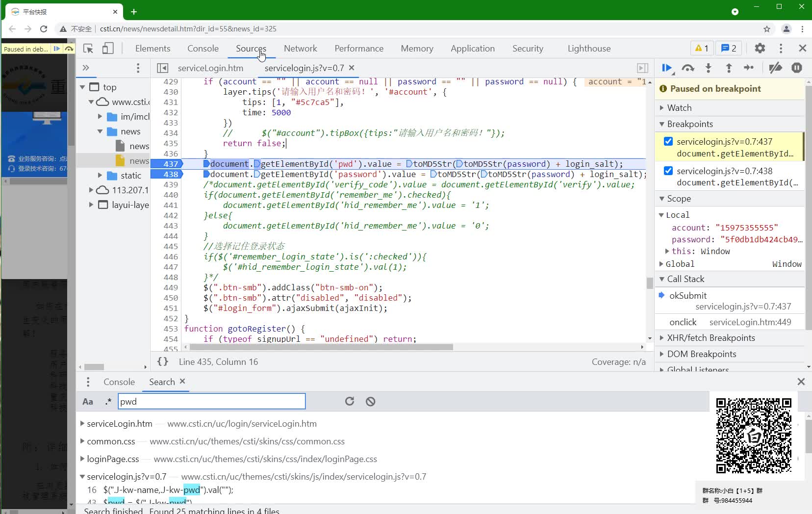The height and width of the screenshot is (514, 812).
Task: Resume script execution
Action: 667,68
